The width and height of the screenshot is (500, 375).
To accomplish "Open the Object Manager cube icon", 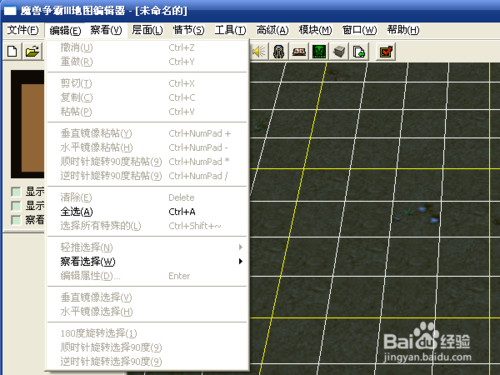I will (x=339, y=52).
